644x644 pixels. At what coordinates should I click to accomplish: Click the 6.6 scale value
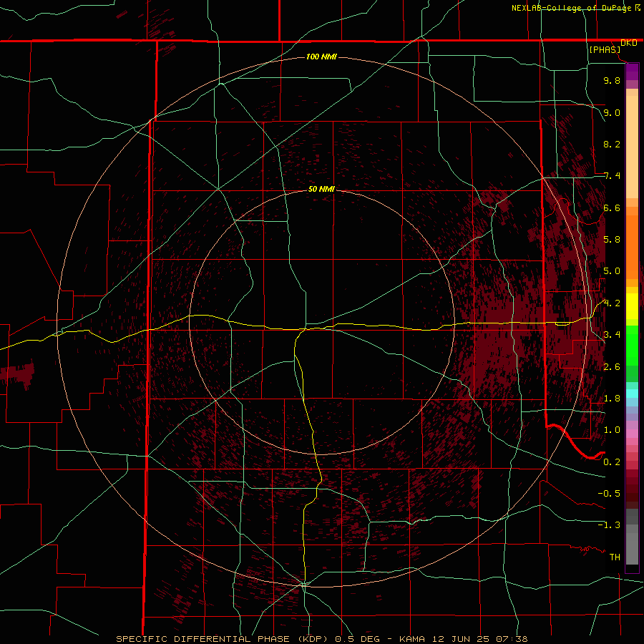point(612,208)
